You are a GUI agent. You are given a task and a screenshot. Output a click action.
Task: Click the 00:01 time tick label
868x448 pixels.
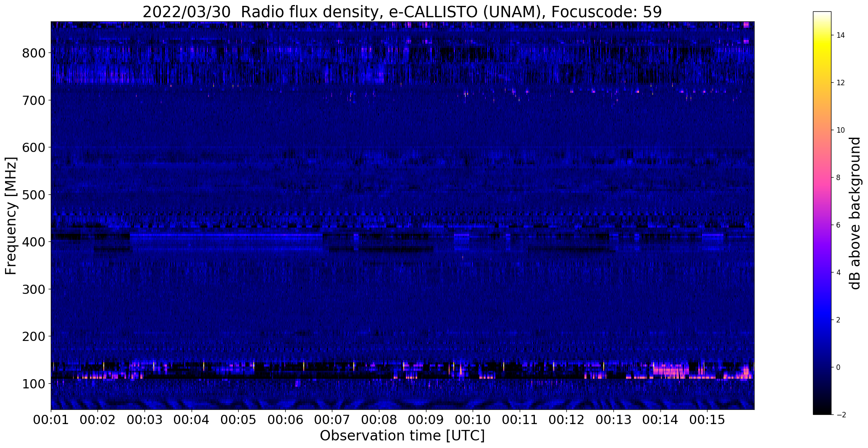(x=51, y=420)
